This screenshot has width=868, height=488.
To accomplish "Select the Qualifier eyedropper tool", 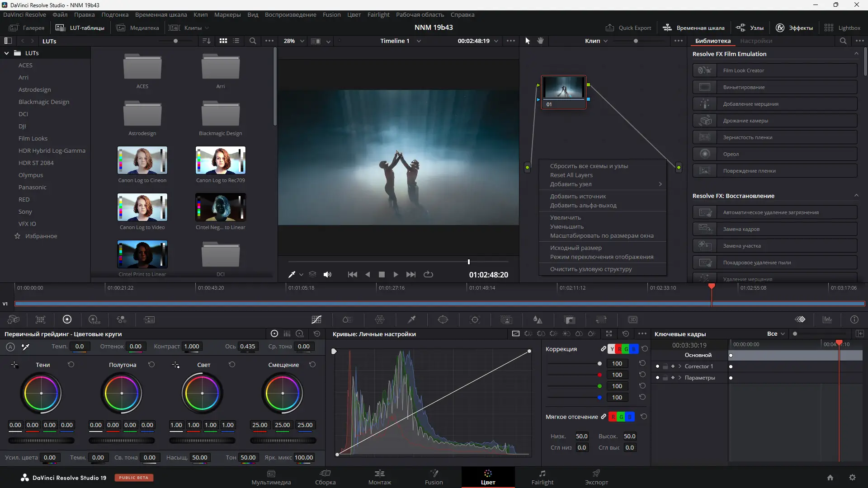I will pyautogui.click(x=411, y=319).
